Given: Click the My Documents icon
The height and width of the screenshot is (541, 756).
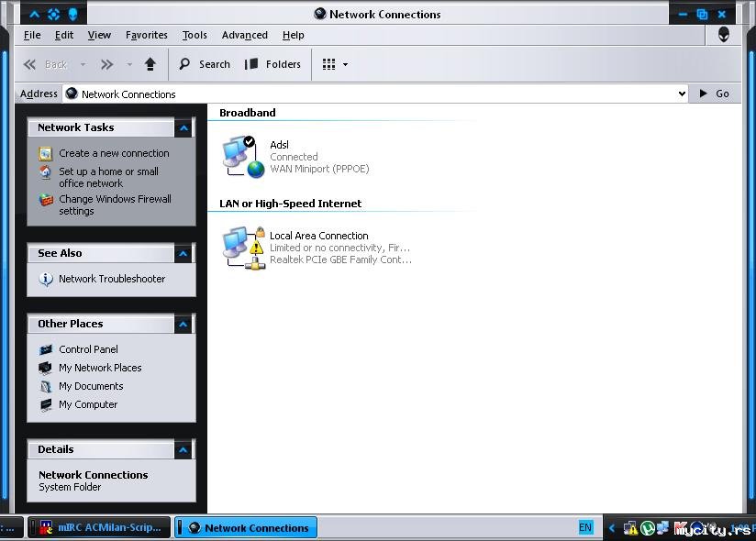Looking at the screenshot, I should pyautogui.click(x=45, y=386).
